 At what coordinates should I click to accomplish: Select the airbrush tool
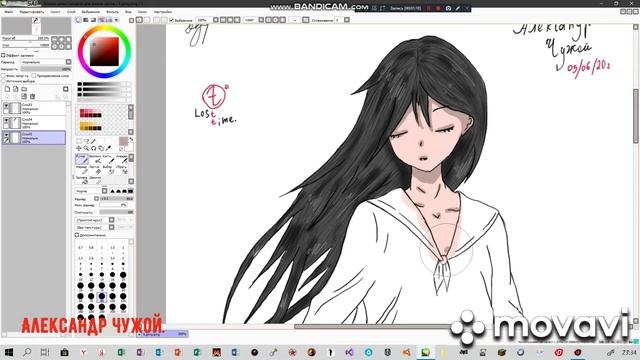(x=95, y=159)
